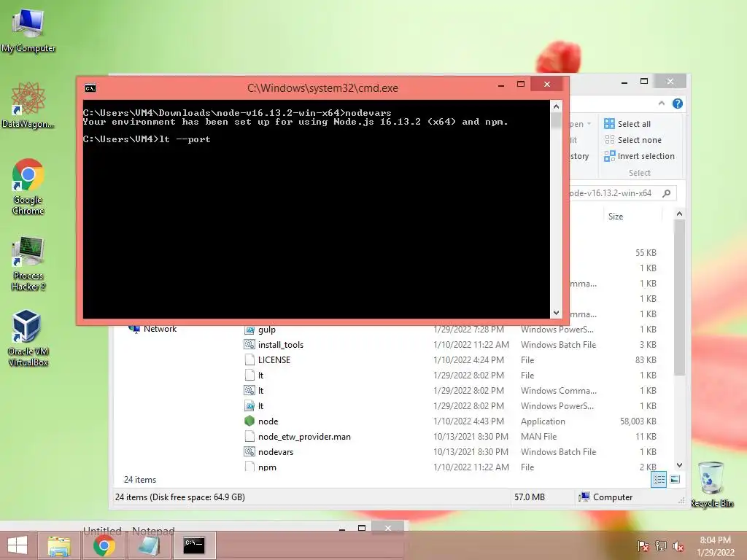Switch Explorer to large icons view
Image resolution: width=747 pixels, height=560 pixels.
675,479
